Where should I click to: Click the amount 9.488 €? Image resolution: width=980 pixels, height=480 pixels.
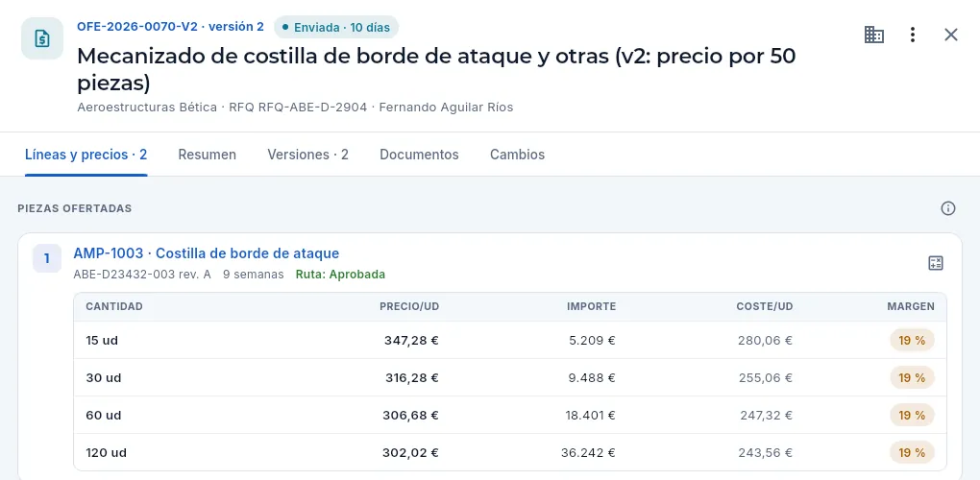[x=592, y=378]
